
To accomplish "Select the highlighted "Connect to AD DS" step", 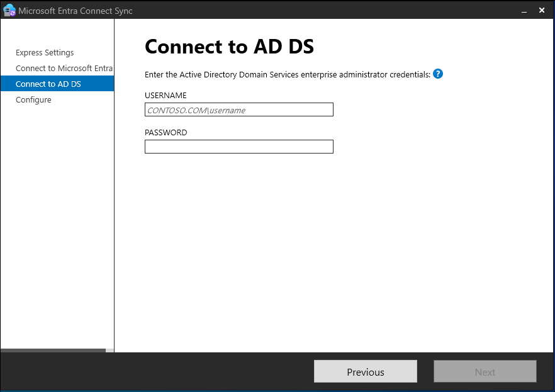I will [48, 83].
